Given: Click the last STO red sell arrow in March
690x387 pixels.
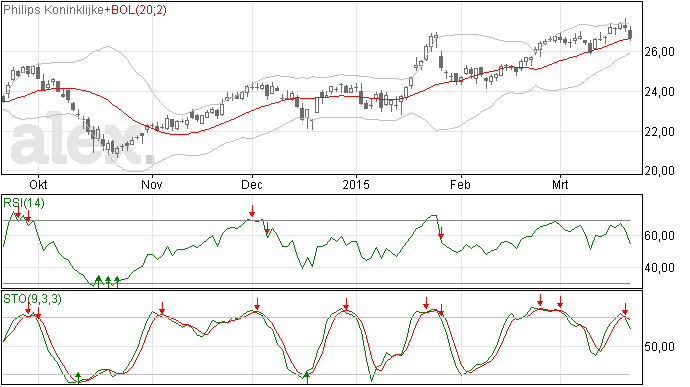Looking at the screenshot, I should (x=625, y=309).
